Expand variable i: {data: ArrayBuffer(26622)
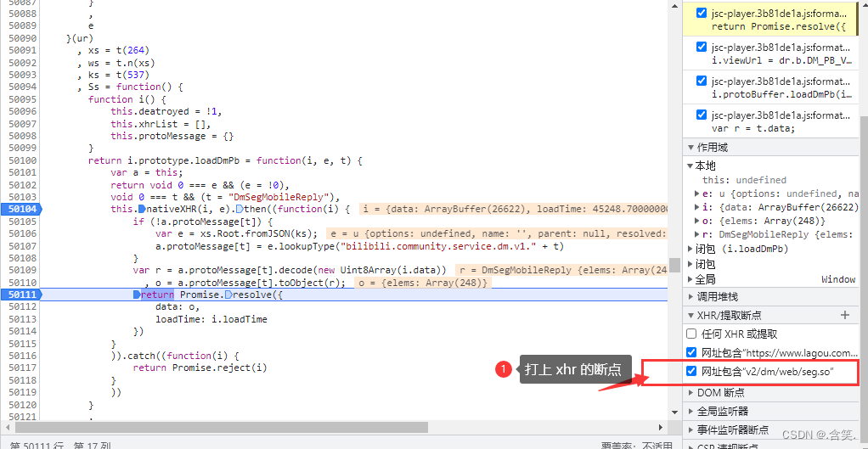868x449 pixels. (697, 207)
